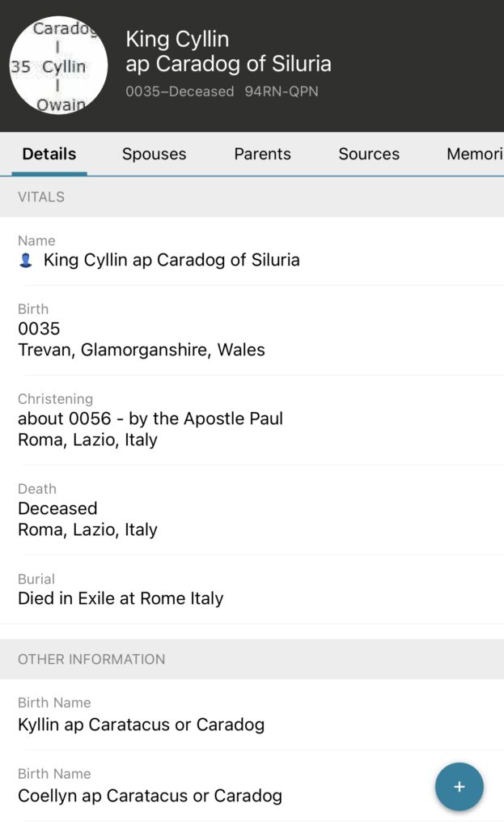Switch to the Spouses tab
The width and height of the screenshot is (504, 829).
coord(154,154)
